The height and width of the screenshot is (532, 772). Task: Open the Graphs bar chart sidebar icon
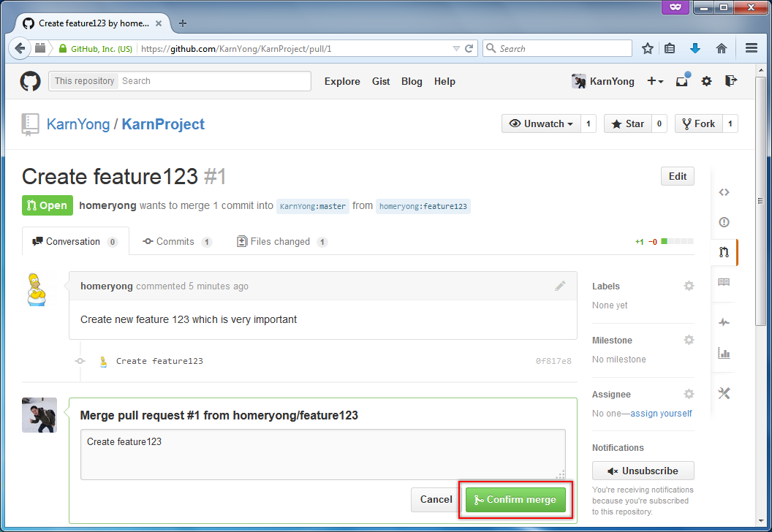click(724, 353)
